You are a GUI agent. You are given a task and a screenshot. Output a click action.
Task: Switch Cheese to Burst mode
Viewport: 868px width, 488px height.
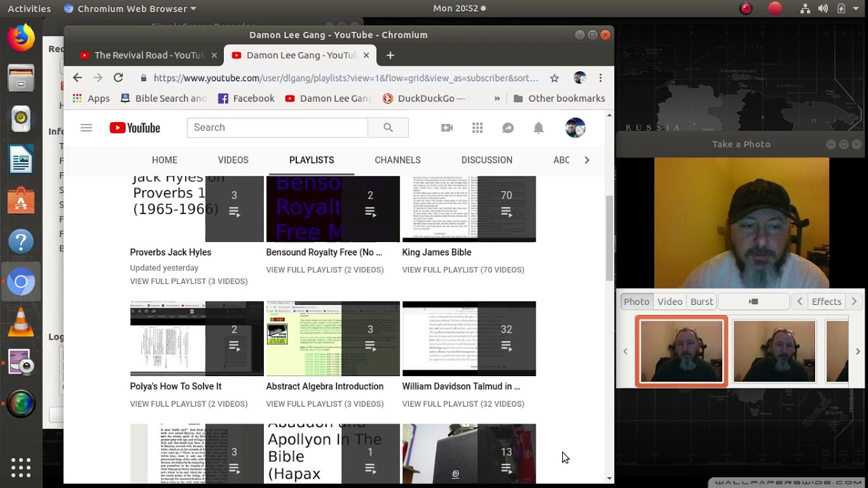pyautogui.click(x=702, y=302)
